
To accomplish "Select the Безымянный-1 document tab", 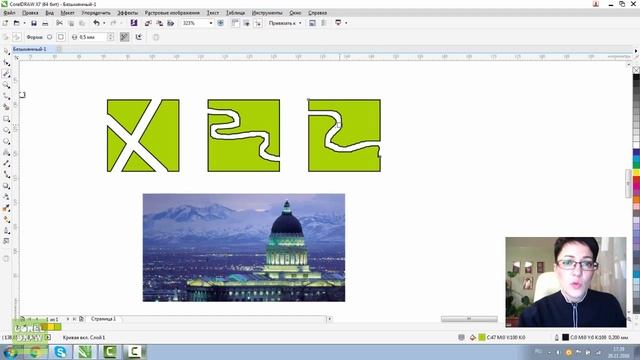I will [x=29, y=49].
